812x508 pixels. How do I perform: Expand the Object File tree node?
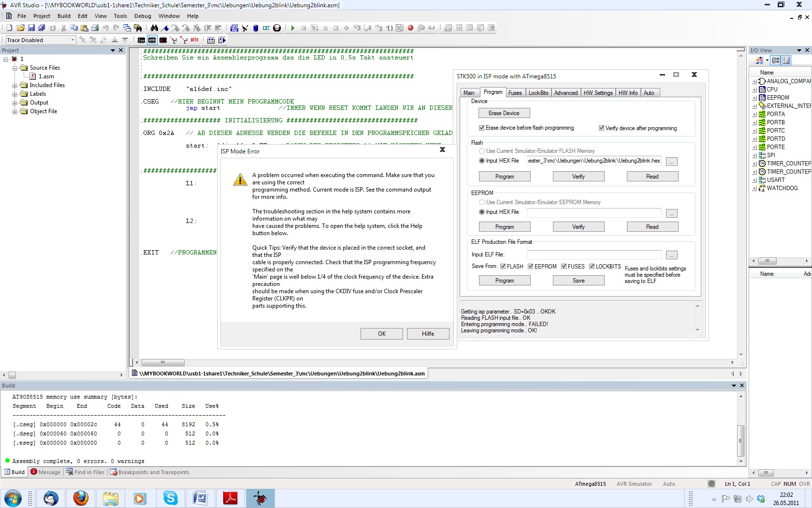15,111
